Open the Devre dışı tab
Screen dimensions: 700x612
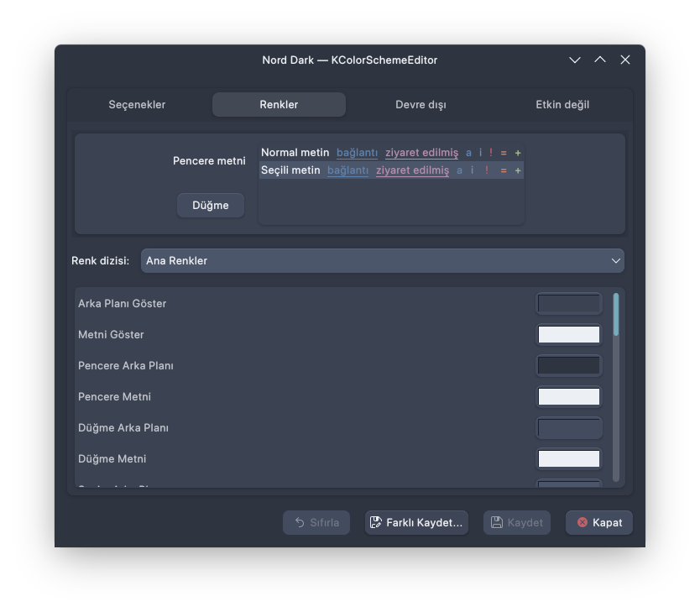click(x=421, y=104)
